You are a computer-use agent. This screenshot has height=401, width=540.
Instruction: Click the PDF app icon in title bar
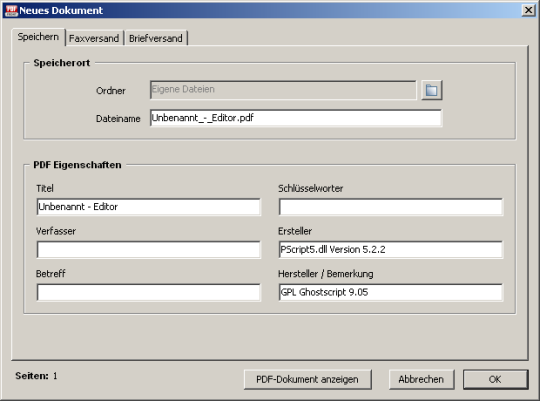[11, 11]
